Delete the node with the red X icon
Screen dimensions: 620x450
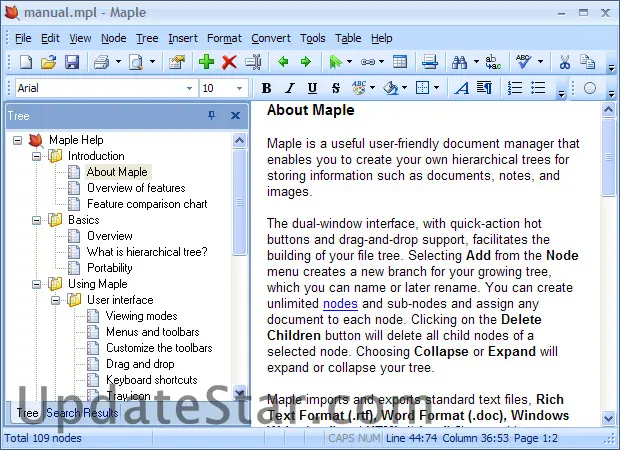[229, 62]
